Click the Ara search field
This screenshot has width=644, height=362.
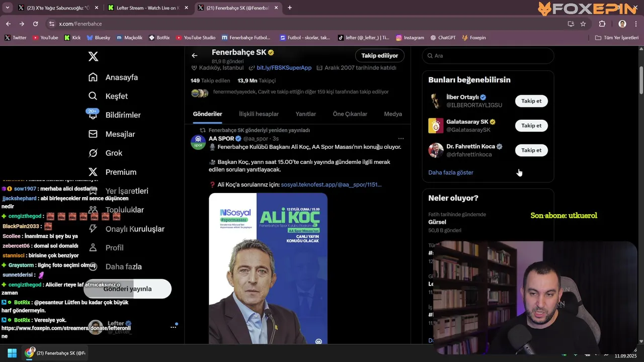coord(488,56)
